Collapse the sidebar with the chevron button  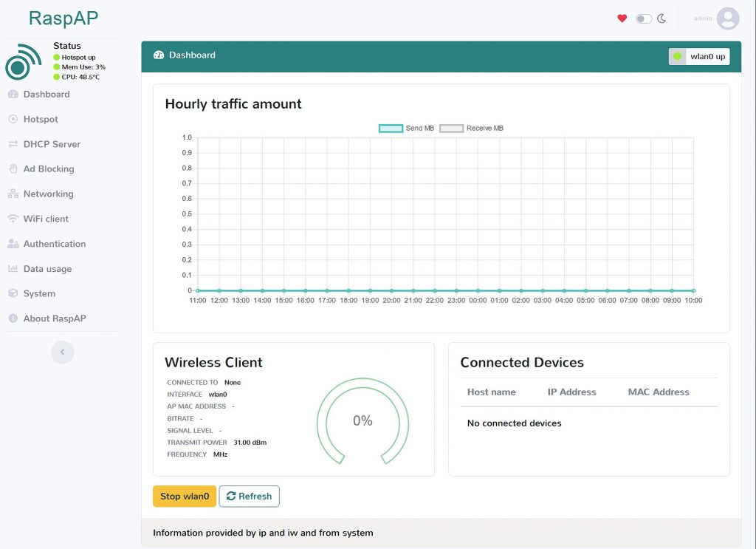pyautogui.click(x=63, y=352)
